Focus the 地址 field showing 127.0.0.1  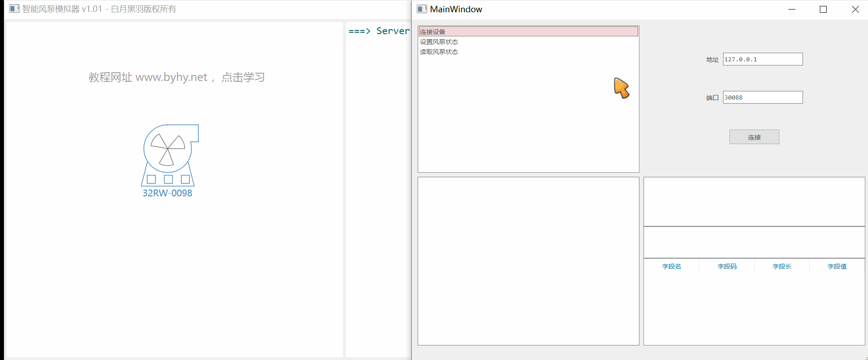point(763,59)
